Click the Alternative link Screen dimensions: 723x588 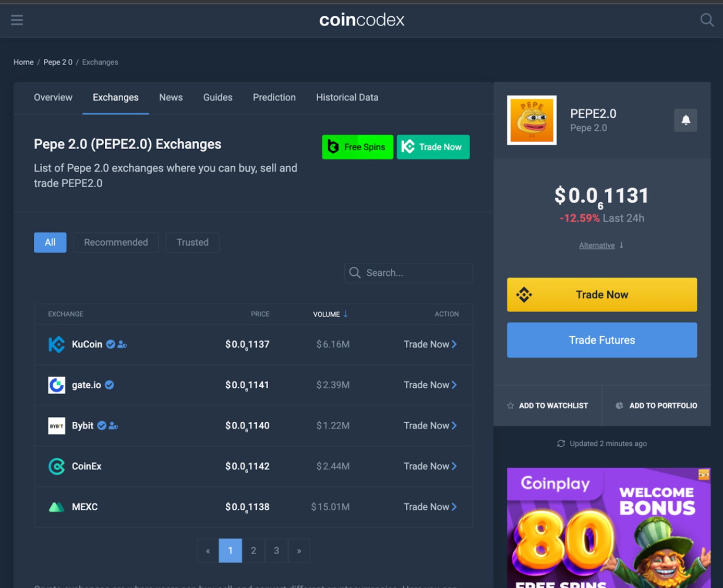click(x=597, y=246)
